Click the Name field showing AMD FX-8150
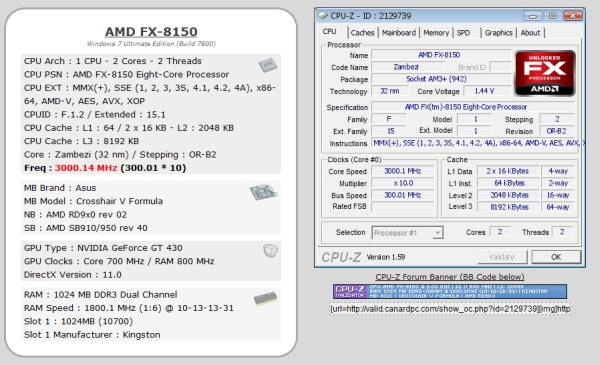The image size is (600, 365). coord(441,55)
